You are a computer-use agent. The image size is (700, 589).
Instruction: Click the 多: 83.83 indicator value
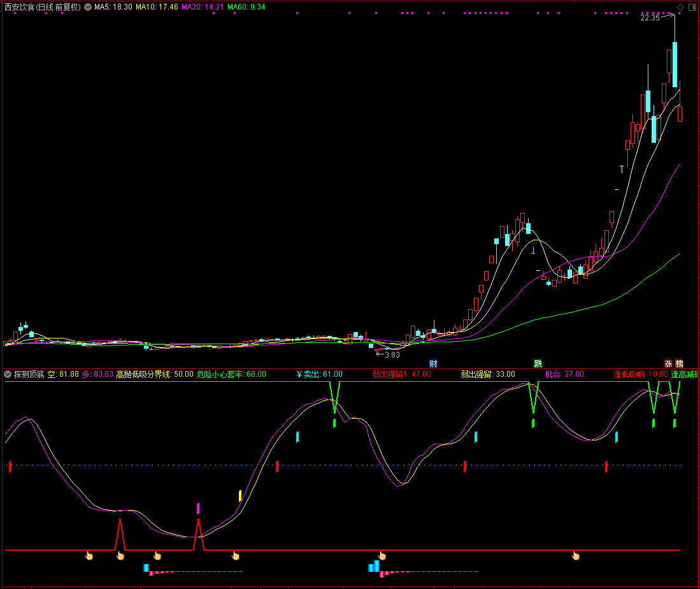click(x=97, y=374)
